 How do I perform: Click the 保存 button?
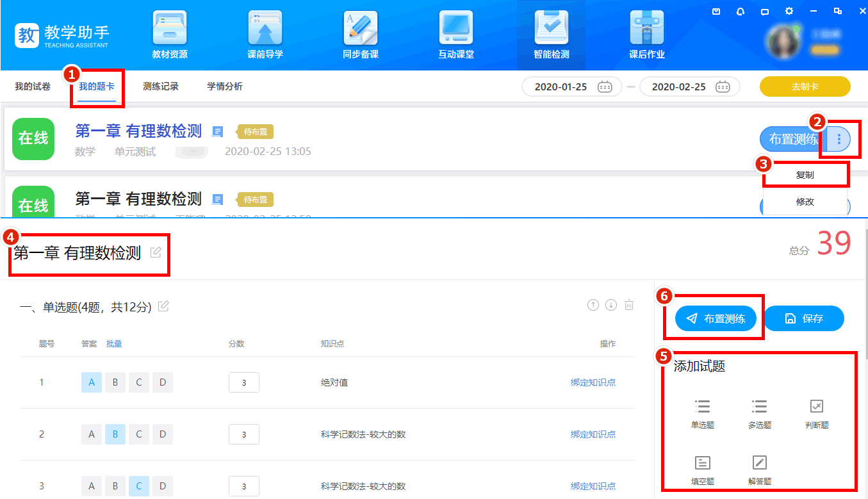804,318
